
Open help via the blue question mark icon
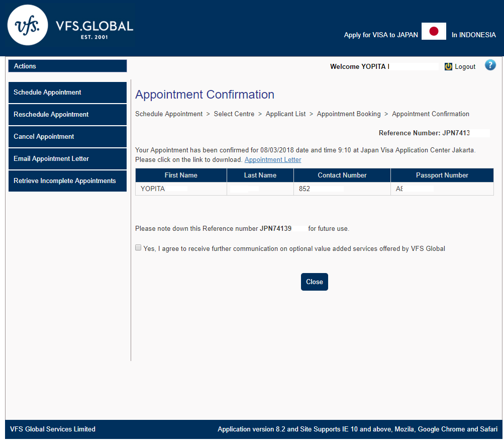pyautogui.click(x=490, y=65)
